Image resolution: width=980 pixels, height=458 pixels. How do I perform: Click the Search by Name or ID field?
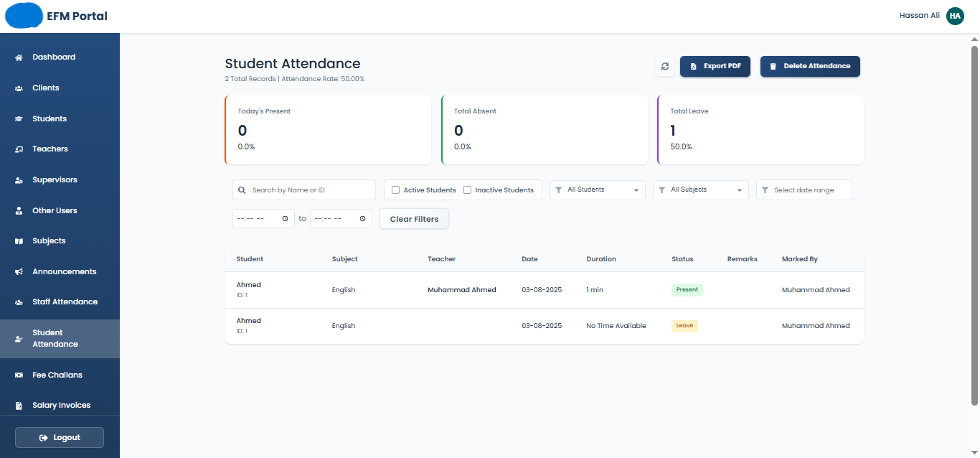coord(303,190)
